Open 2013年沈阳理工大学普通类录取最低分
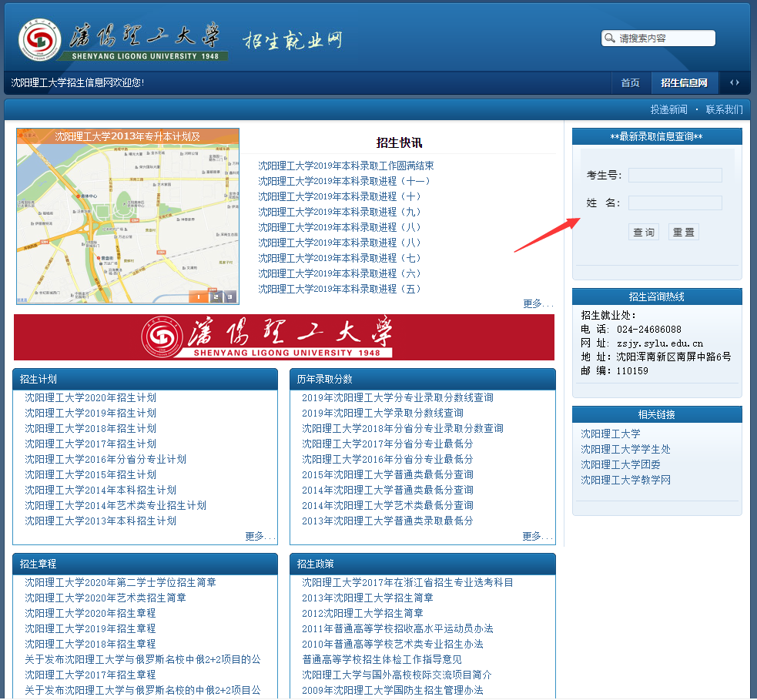This screenshot has height=700, width=757. pos(387,521)
